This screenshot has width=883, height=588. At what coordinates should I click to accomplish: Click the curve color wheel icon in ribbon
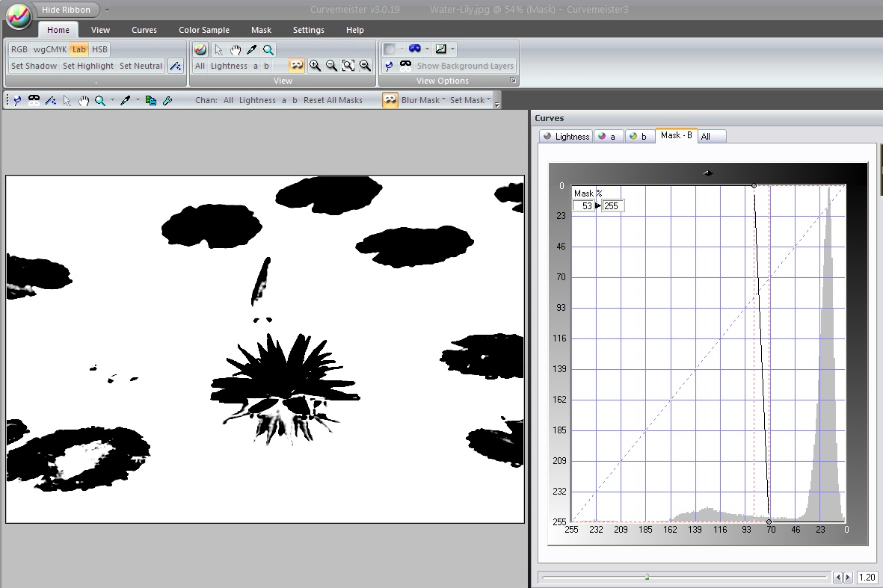click(x=200, y=49)
